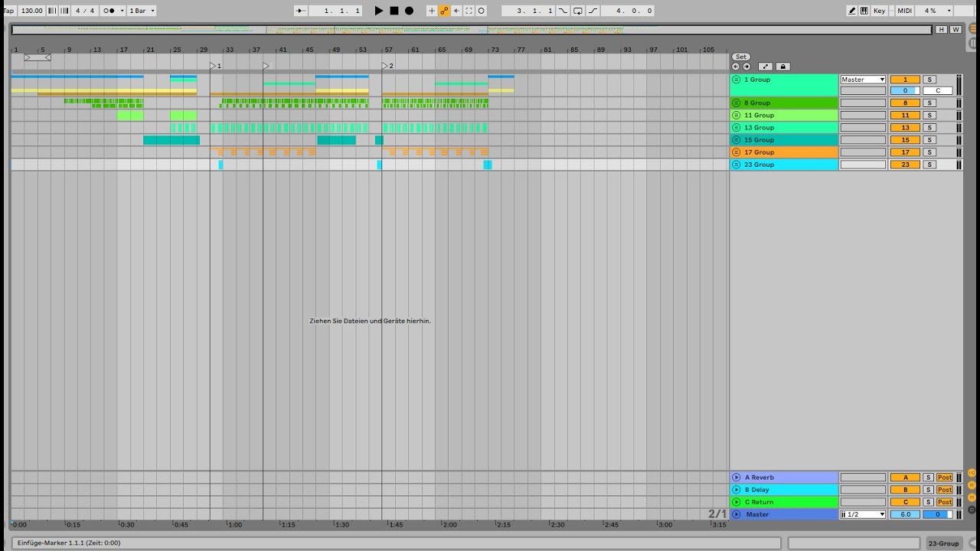Select the 15 Group track name

point(759,140)
